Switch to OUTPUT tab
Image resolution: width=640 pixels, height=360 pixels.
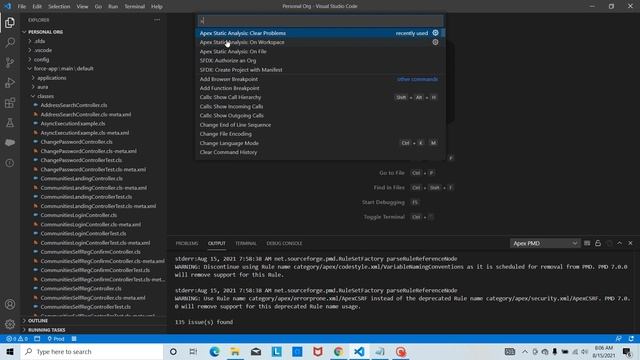[217, 243]
